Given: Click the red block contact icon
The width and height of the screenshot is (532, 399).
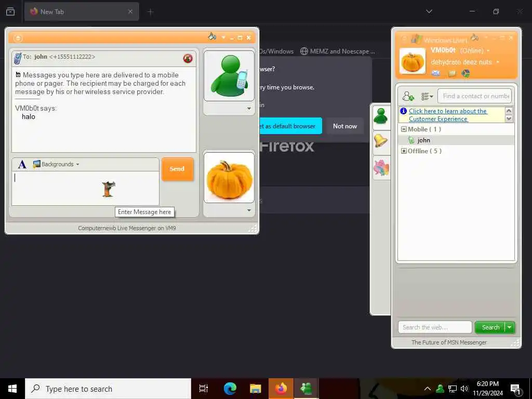Looking at the screenshot, I should point(188,58).
